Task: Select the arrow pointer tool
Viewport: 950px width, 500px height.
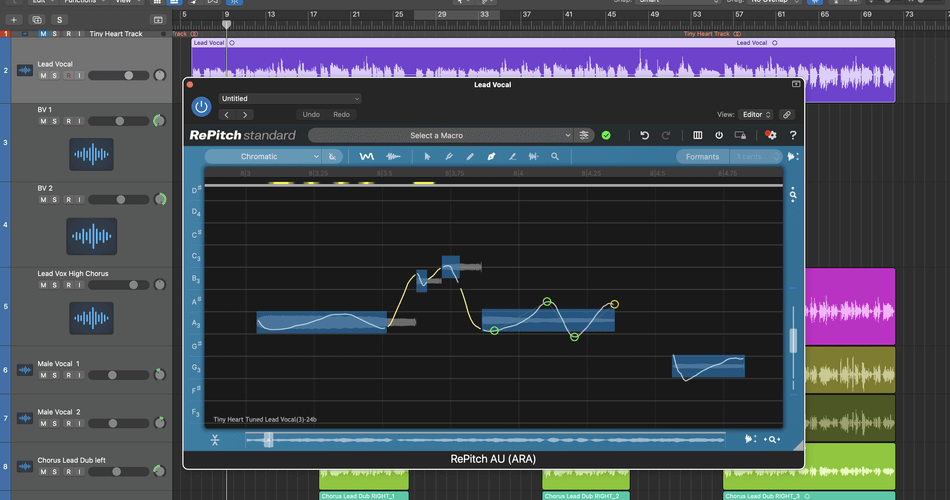Action: (427, 156)
